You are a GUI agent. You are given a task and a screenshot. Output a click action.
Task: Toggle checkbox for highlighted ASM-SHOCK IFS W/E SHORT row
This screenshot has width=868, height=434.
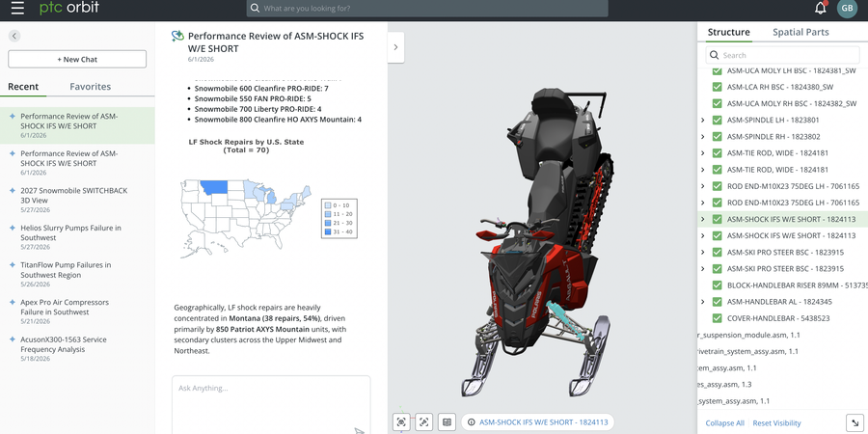pos(717,219)
